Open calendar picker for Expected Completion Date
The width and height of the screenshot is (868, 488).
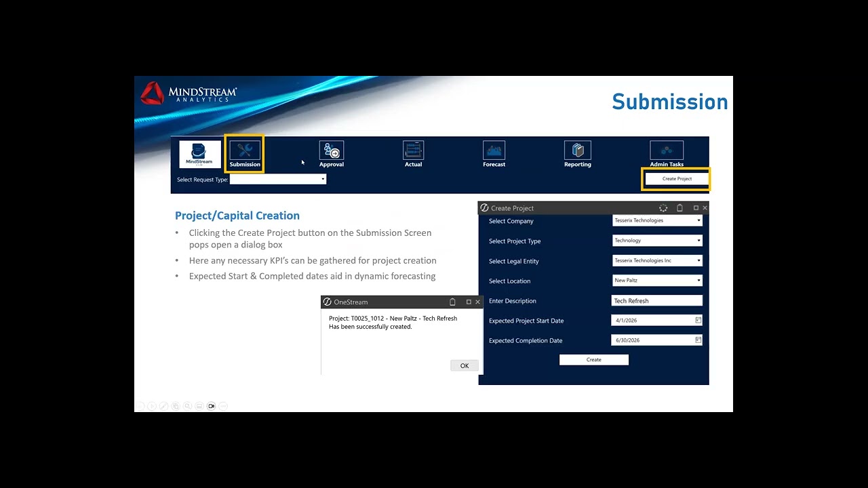point(698,340)
